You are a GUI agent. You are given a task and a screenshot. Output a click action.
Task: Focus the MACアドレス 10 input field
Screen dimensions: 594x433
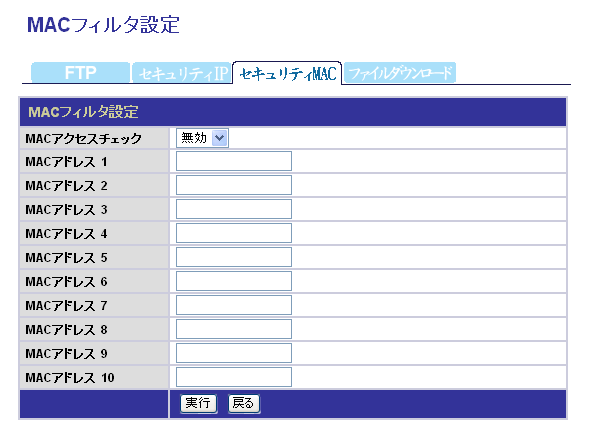click(x=234, y=377)
